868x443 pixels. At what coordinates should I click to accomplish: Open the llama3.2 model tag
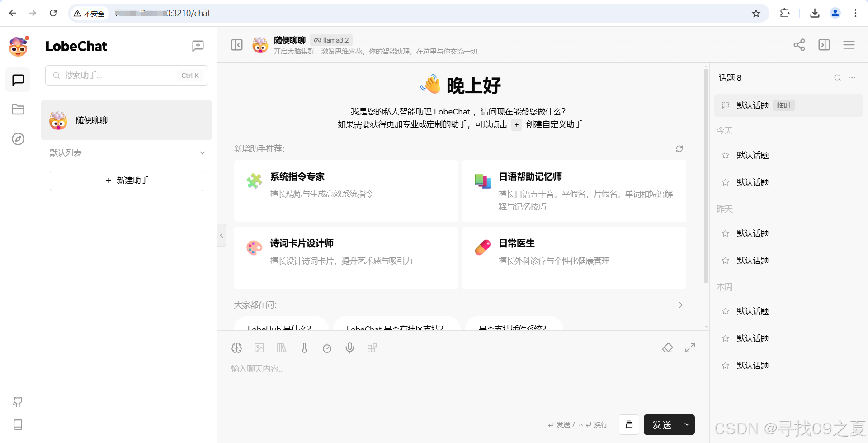click(x=331, y=40)
